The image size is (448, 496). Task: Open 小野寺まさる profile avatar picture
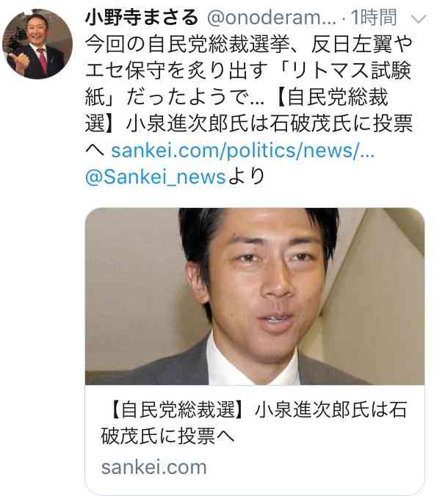(x=37, y=44)
